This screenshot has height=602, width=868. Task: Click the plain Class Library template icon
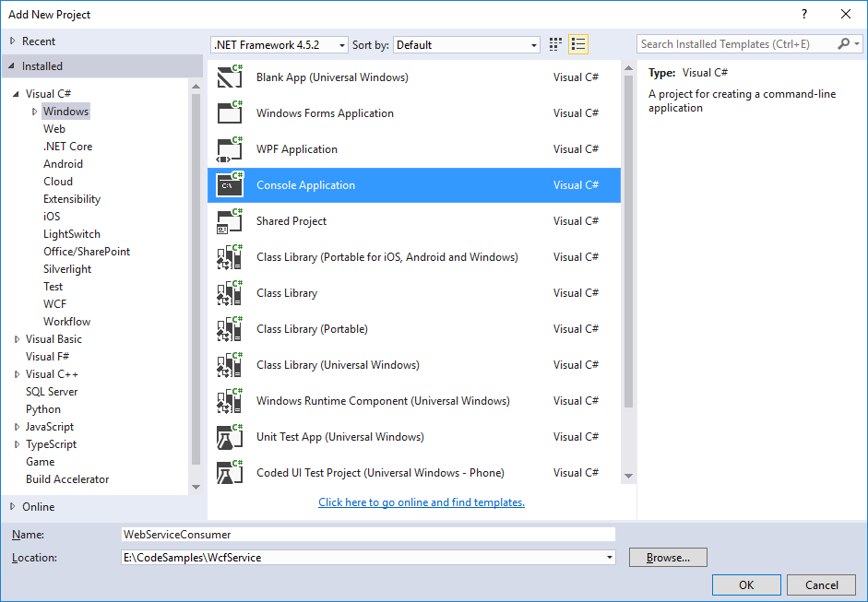pyautogui.click(x=230, y=292)
